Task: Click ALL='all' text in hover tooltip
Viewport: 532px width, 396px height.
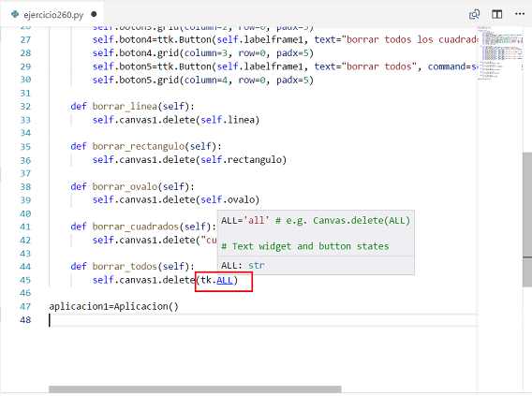Action: click(x=245, y=221)
